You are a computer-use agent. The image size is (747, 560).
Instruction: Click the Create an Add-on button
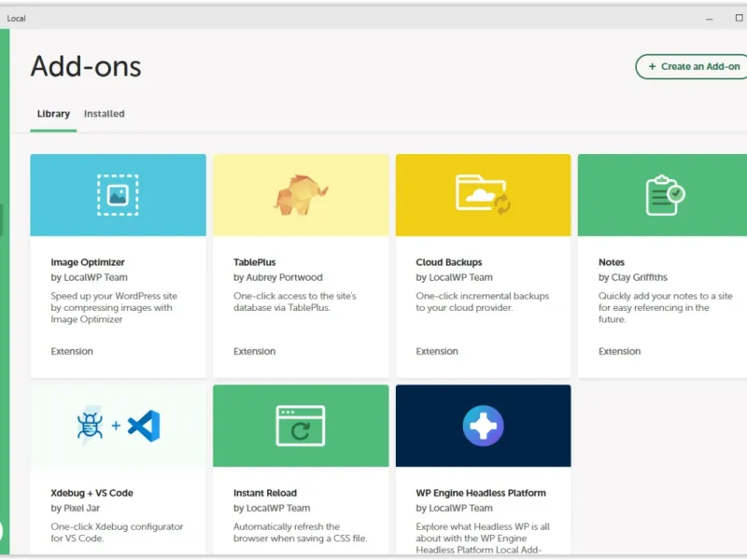[693, 66]
